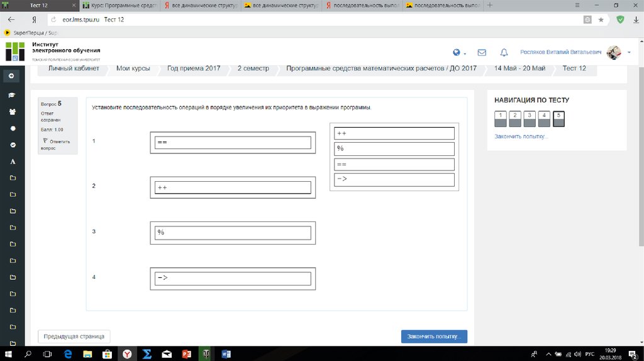The height and width of the screenshot is (361, 644).
Task: Bookmark the page with the star icon
Action: [601, 19]
